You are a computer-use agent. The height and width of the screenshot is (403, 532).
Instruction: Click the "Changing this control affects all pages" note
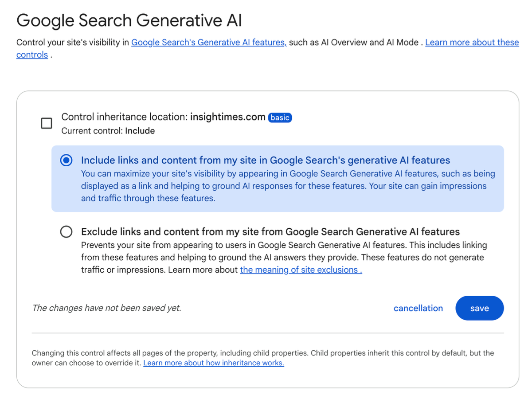(x=263, y=358)
